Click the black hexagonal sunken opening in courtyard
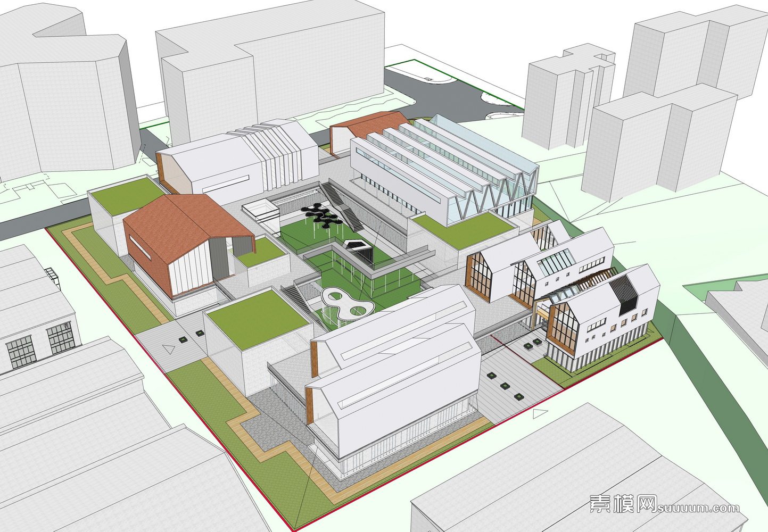The image size is (768, 532). (x=356, y=245)
